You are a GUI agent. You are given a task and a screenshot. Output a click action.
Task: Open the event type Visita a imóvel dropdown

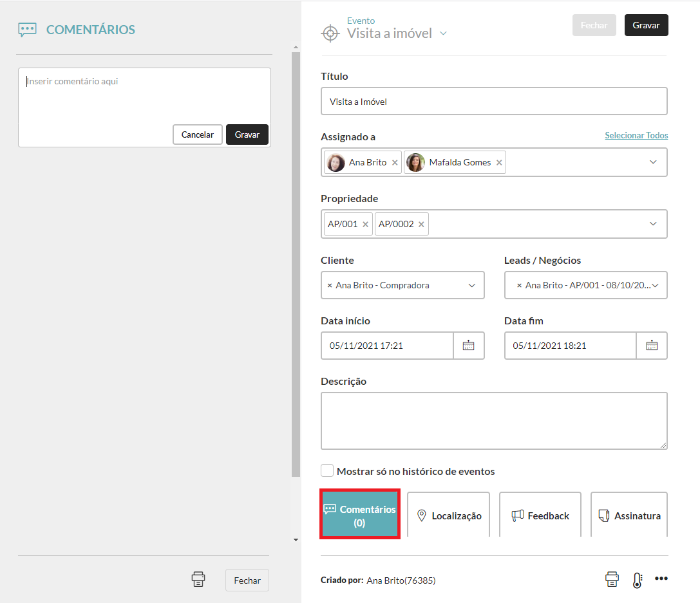(x=443, y=33)
